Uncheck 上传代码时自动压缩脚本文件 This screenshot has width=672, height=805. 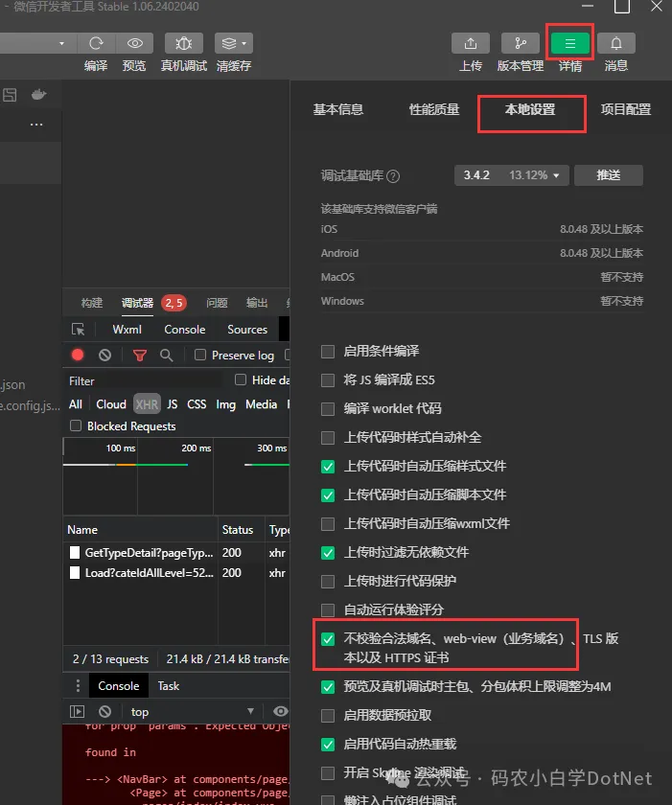[328, 495]
